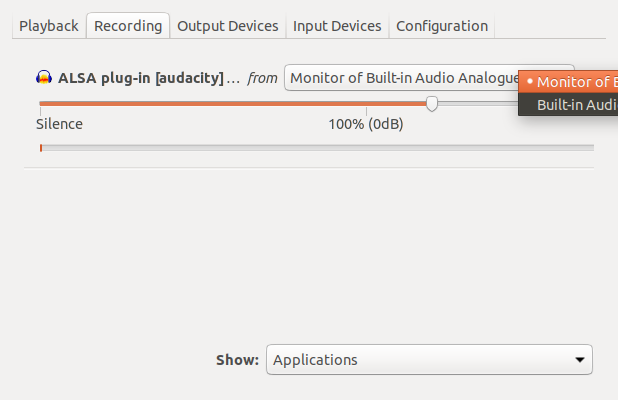Go to the Input Devices tab
The image size is (618, 400).
click(x=337, y=26)
